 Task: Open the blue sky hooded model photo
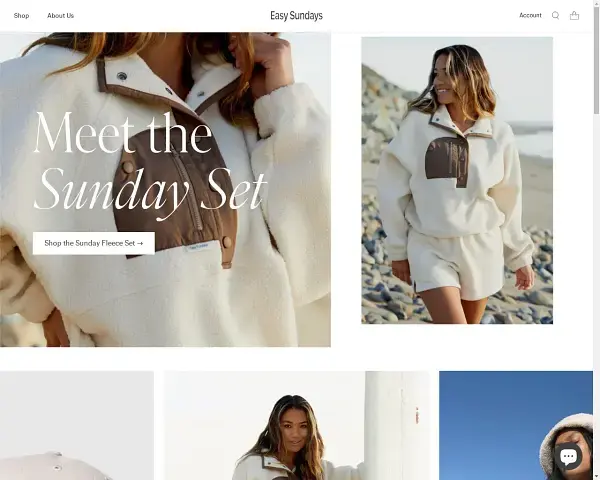click(x=516, y=425)
